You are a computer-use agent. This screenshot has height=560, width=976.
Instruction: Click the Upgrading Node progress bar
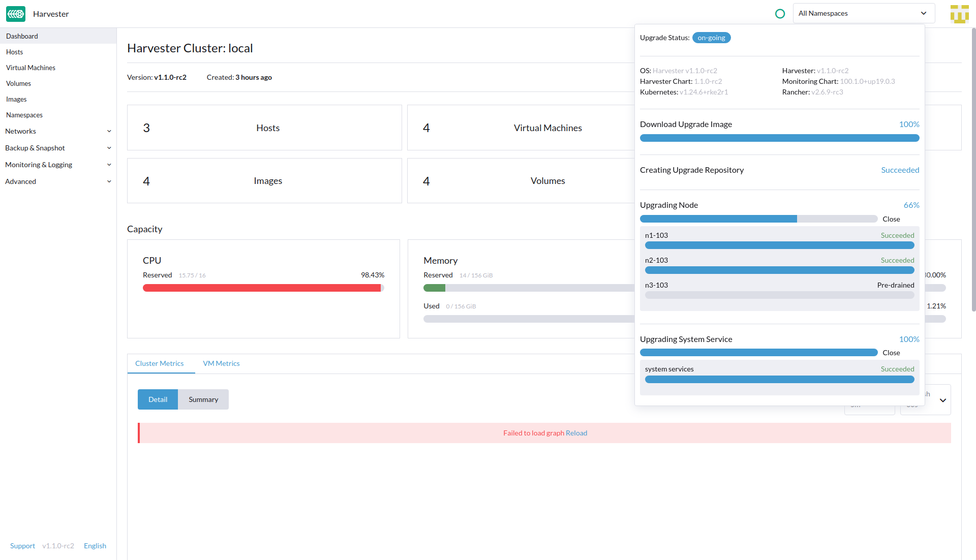[x=758, y=219]
